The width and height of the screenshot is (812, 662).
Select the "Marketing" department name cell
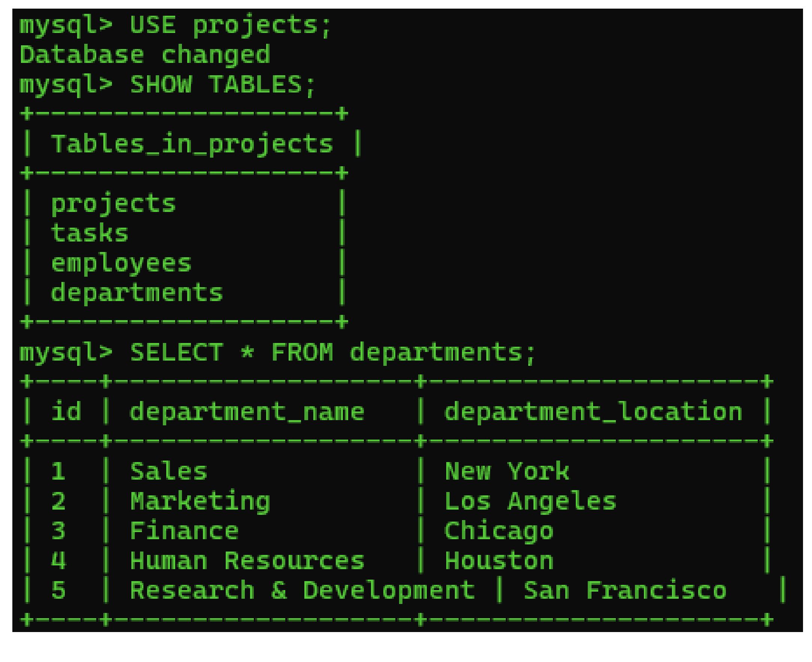tap(200, 501)
